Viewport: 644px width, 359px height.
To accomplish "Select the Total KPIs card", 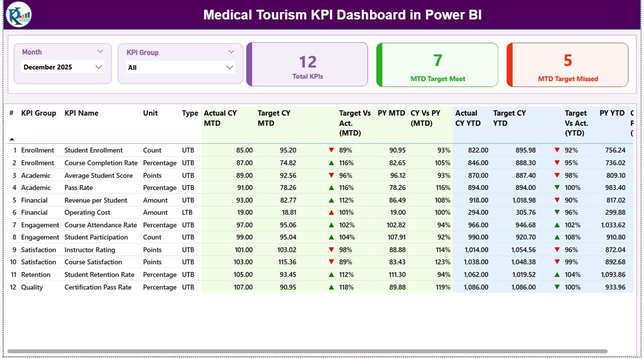I will coord(307,64).
